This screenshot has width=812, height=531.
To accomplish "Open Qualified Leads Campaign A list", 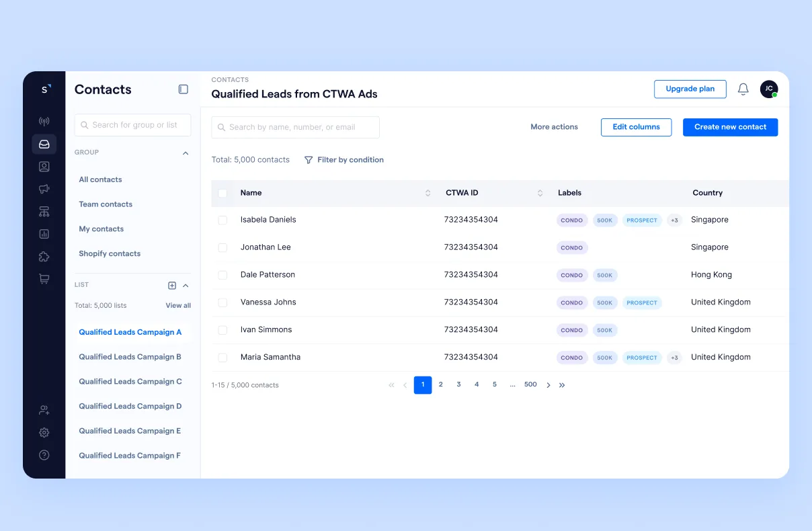I will click(x=130, y=332).
